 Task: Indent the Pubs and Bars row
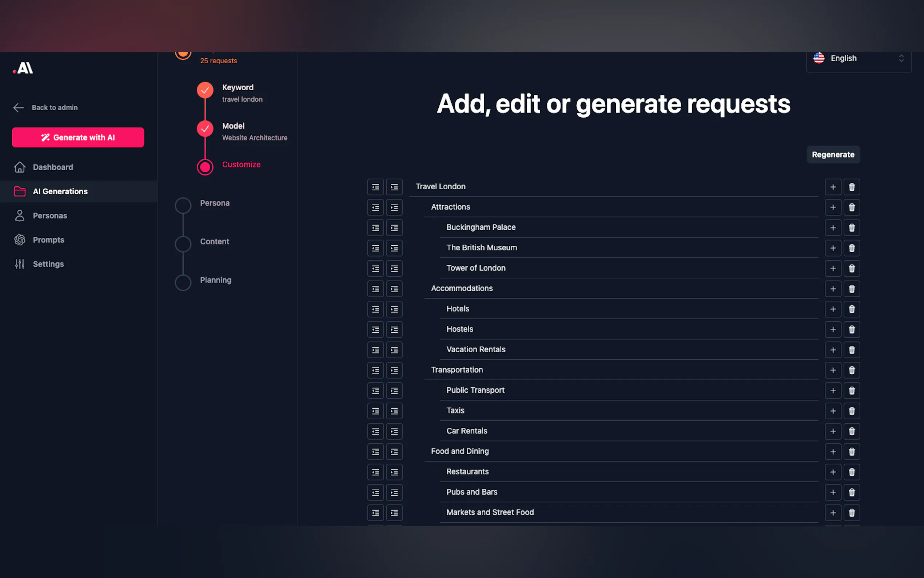(394, 492)
